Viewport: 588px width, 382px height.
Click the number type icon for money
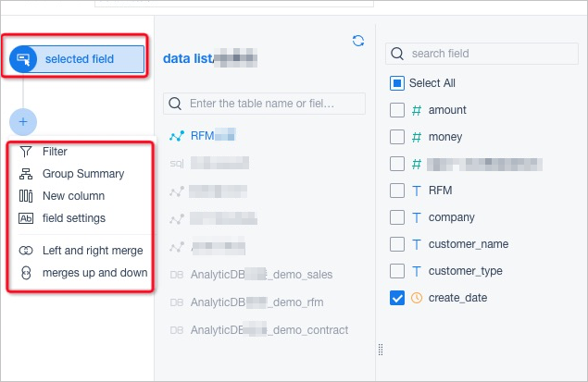pyautogui.click(x=417, y=138)
